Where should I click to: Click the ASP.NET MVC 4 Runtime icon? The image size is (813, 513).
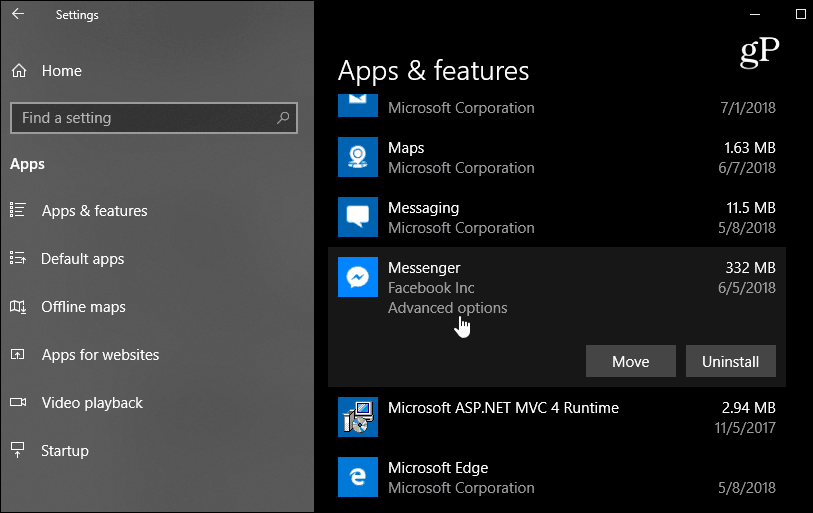tap(358, 417)
